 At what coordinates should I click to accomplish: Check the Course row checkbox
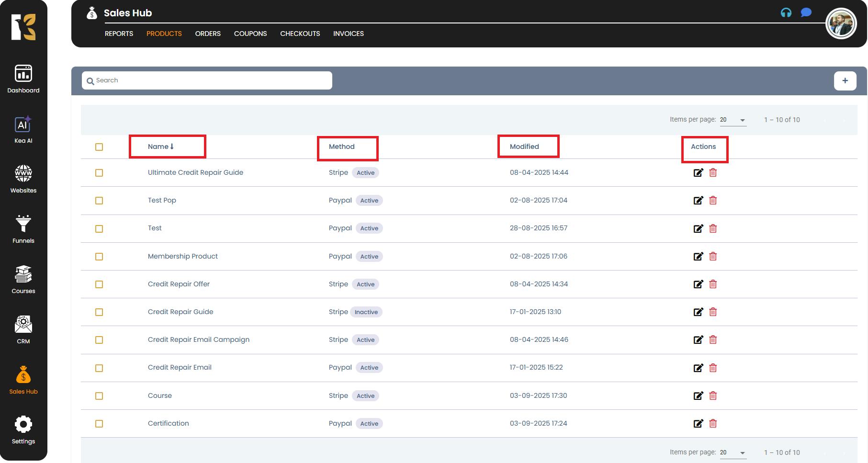pyautogui.click(x=99, y=396)
